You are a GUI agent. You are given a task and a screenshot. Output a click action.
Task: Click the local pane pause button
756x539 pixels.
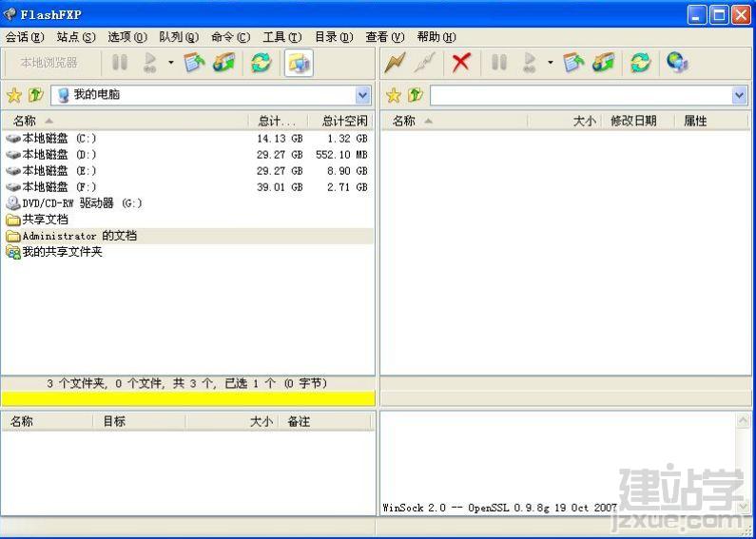120,63
